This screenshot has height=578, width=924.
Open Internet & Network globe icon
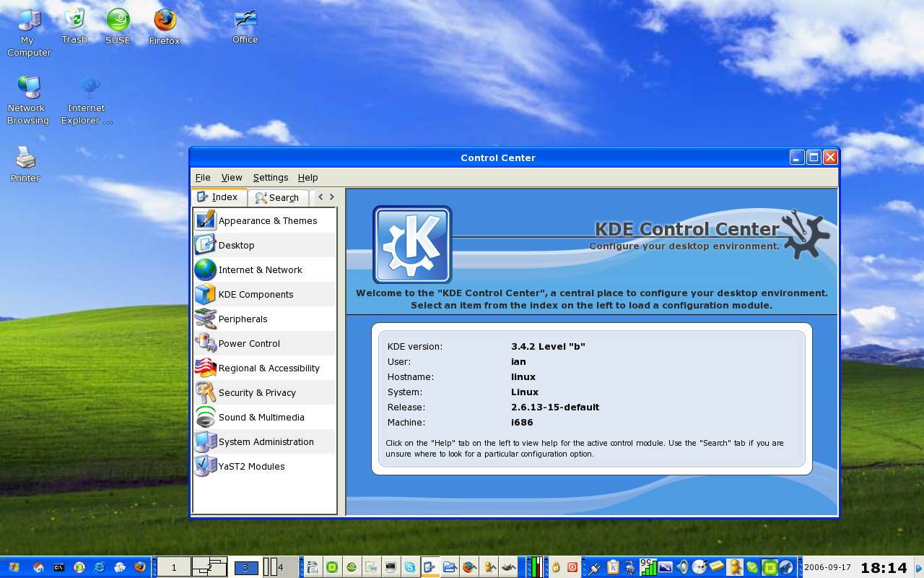(x=205, y=269)
